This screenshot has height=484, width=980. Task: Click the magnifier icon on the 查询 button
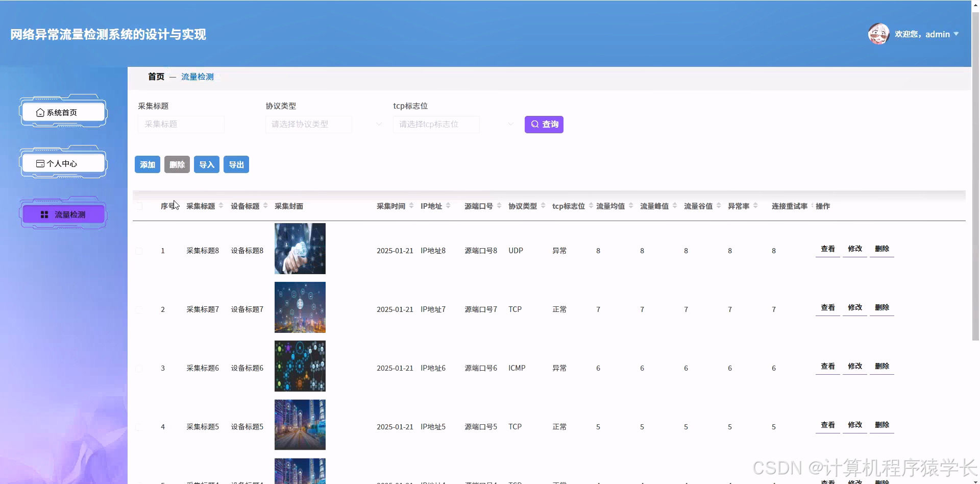click(x=535, y=124)
